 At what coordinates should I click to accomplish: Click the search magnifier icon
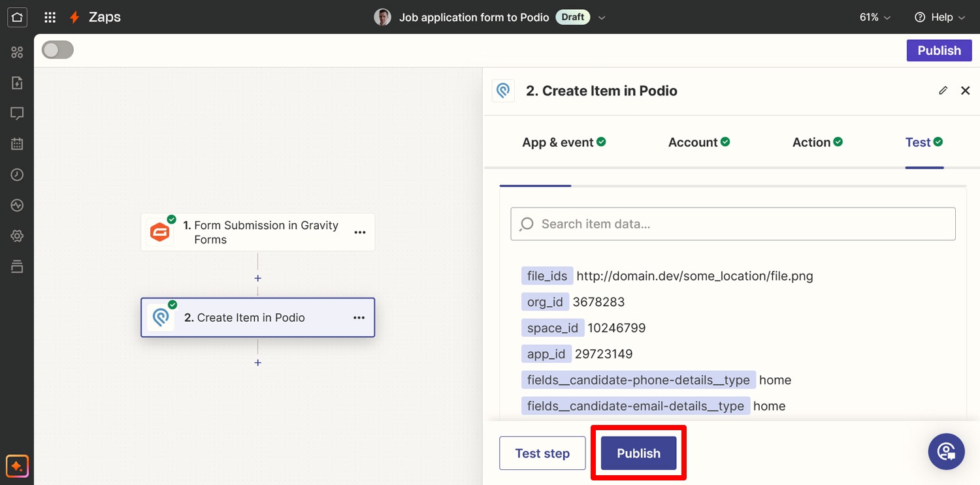526,225
